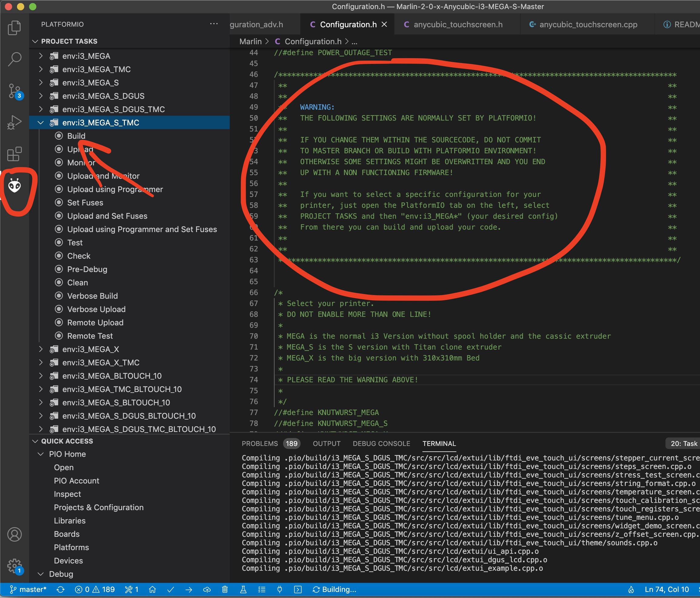Run the Test task
The height and width of the screenshot is (598, 700).
[x=75, y=242]
